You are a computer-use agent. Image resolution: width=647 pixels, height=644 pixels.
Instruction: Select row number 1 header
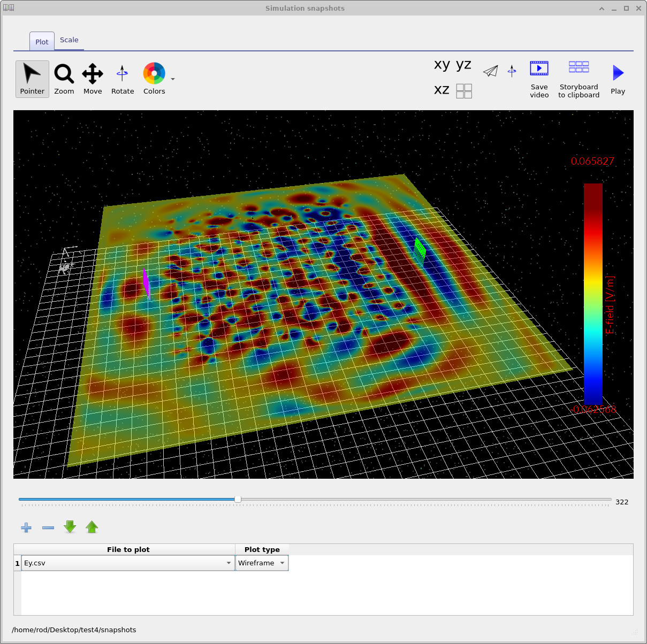click(17, 563)
